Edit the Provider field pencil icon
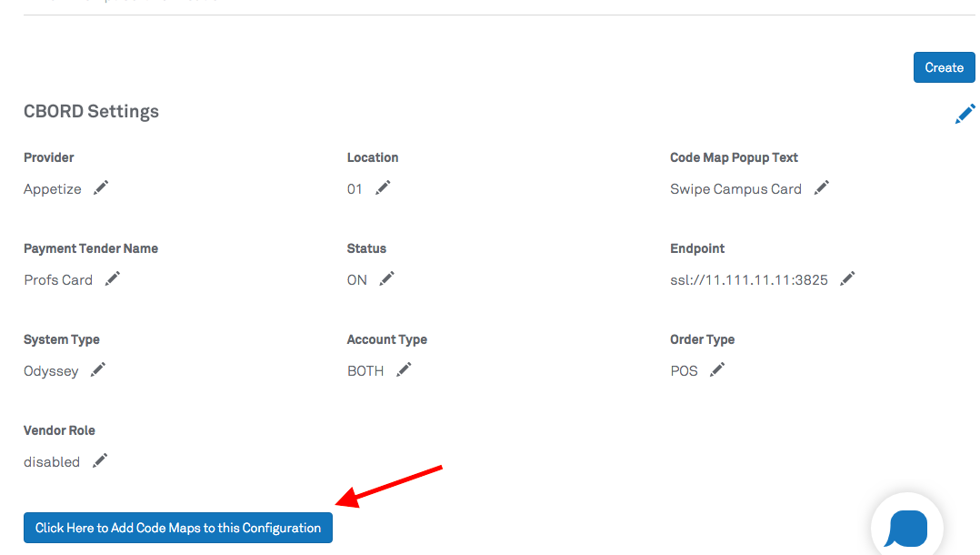Image resolution: width=980 pixels, height=555 pixels. (101, 187)
